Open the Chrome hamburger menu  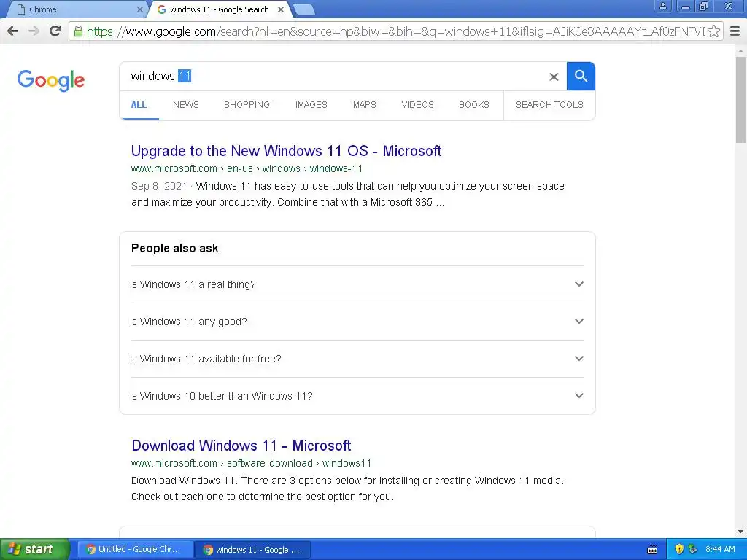(735, 31)
